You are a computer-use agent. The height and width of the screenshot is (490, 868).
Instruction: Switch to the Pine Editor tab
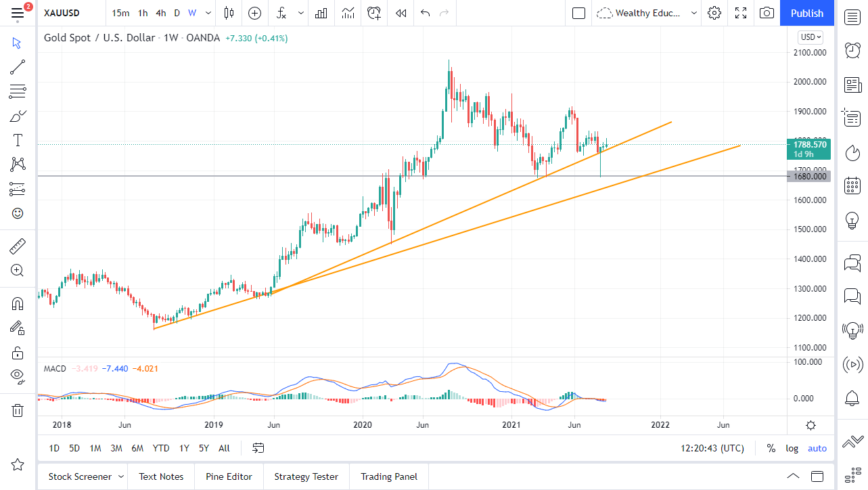click(x=229, y=476)
